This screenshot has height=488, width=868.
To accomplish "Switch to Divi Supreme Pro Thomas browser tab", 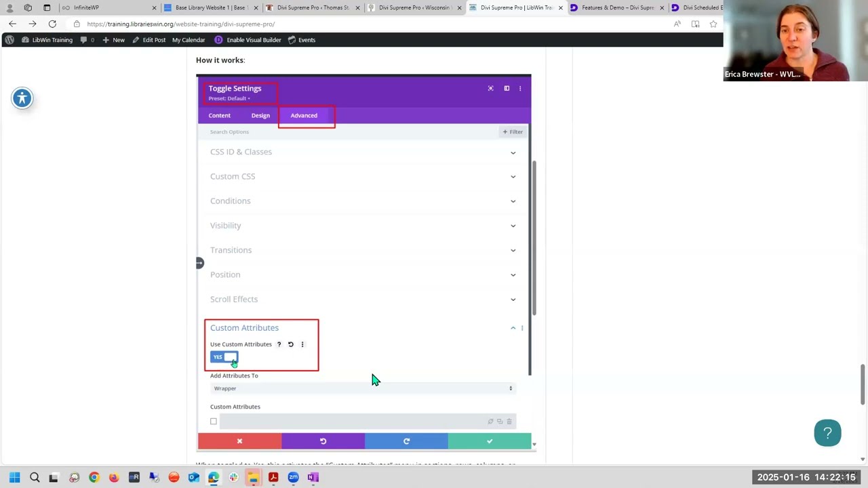I will click(312, 7).
